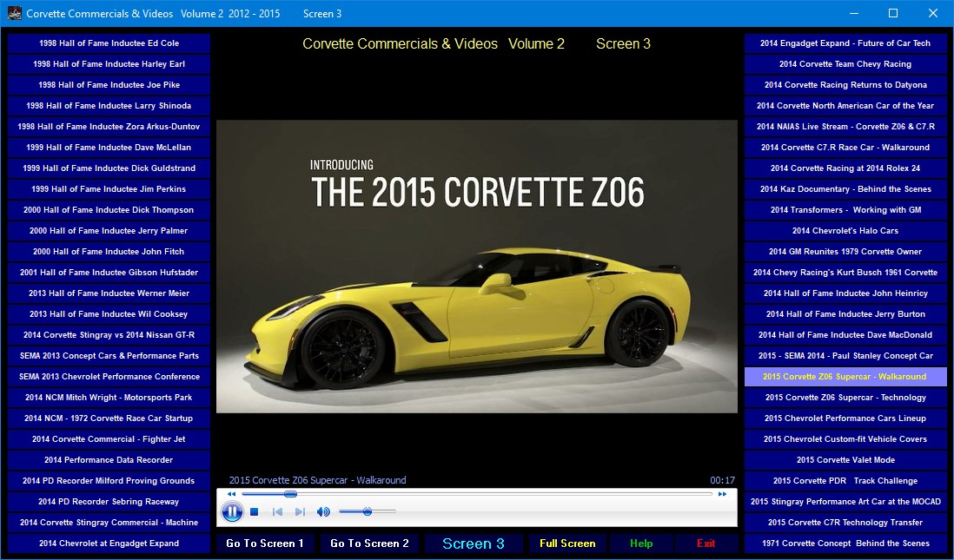Play 2000 Inductee Jerry Palmer video
This screenshot has width=954, height=560.
(x=109, y=230)
